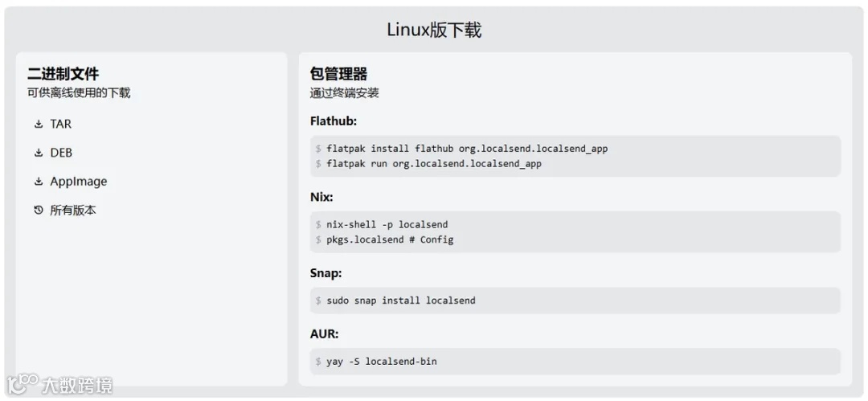868x401 pixels.
Task: Click the Nix: section heading
Action: coord(321,197)
